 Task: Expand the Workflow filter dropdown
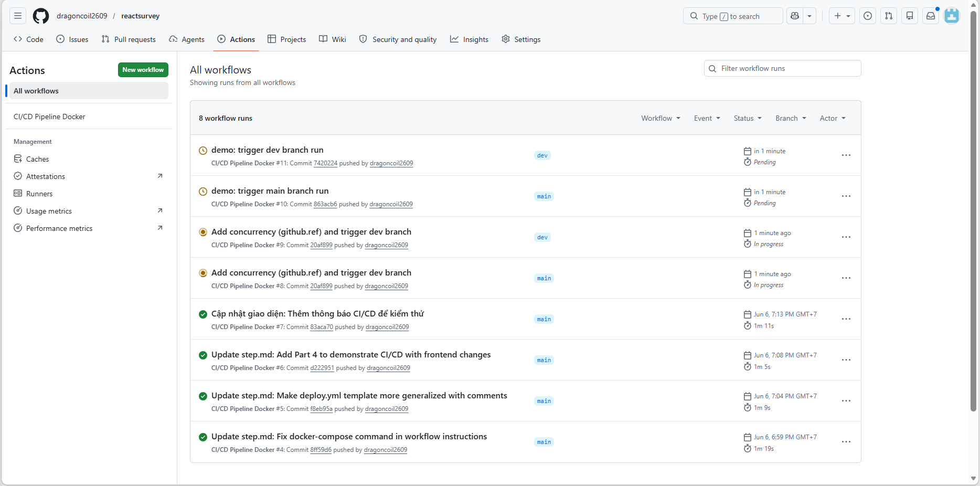coord(661,118)
